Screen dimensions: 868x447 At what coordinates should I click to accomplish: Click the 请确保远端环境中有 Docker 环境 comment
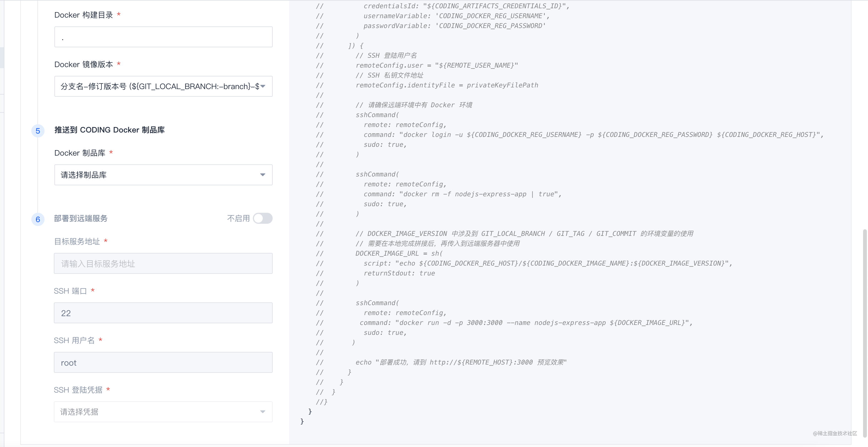coord(414,105)
